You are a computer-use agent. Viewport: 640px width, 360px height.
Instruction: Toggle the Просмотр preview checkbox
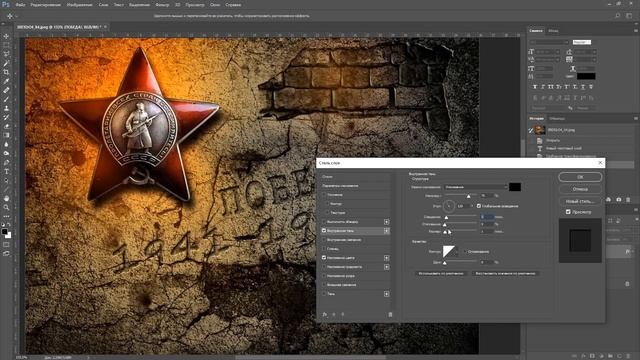point(568,212)
